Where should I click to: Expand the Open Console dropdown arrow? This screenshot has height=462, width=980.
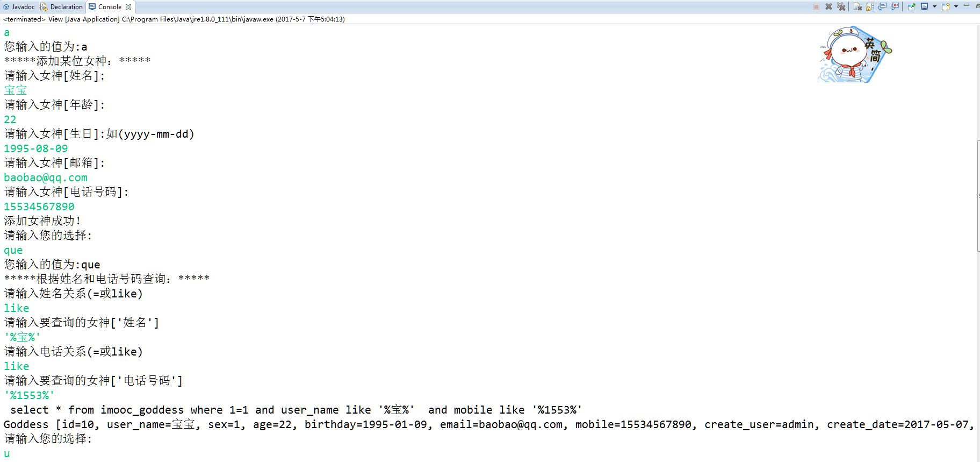coord(956,6)
